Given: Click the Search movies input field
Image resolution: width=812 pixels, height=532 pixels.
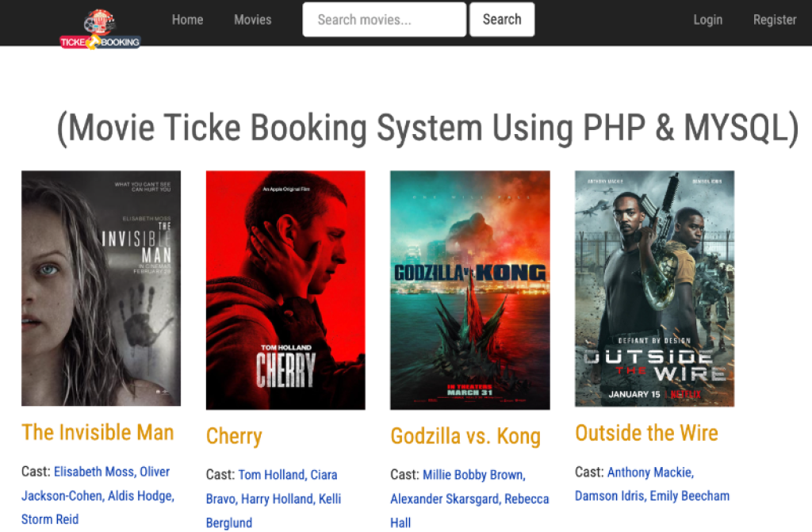Looking at the screenshot, I should [384, 20].
